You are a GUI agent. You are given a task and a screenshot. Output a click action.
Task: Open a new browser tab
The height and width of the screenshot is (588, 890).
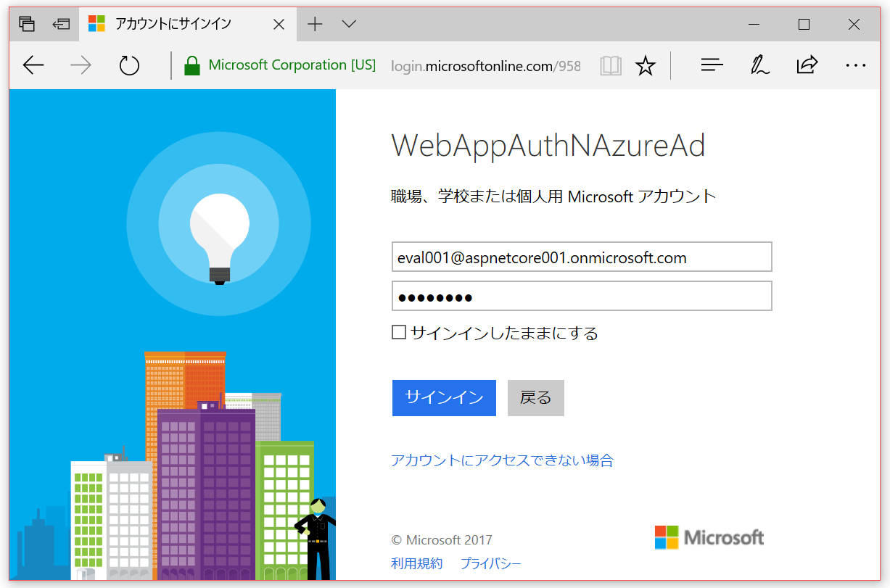point(315,23)
